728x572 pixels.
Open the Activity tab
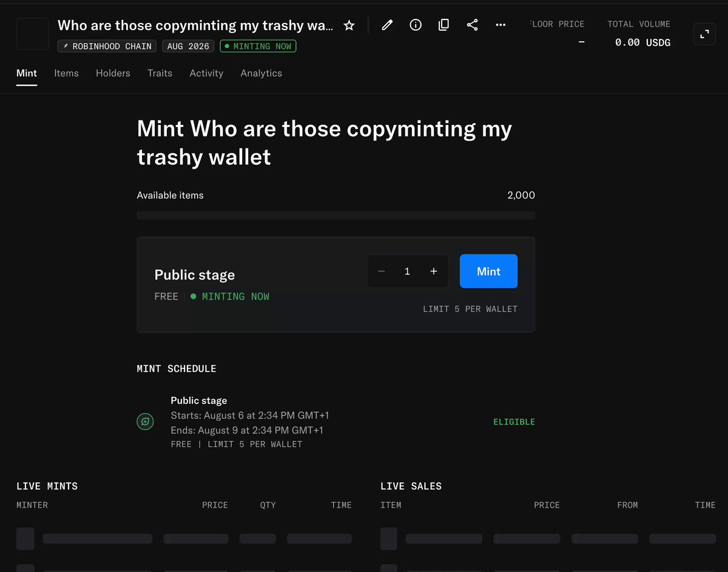point(206,73)
